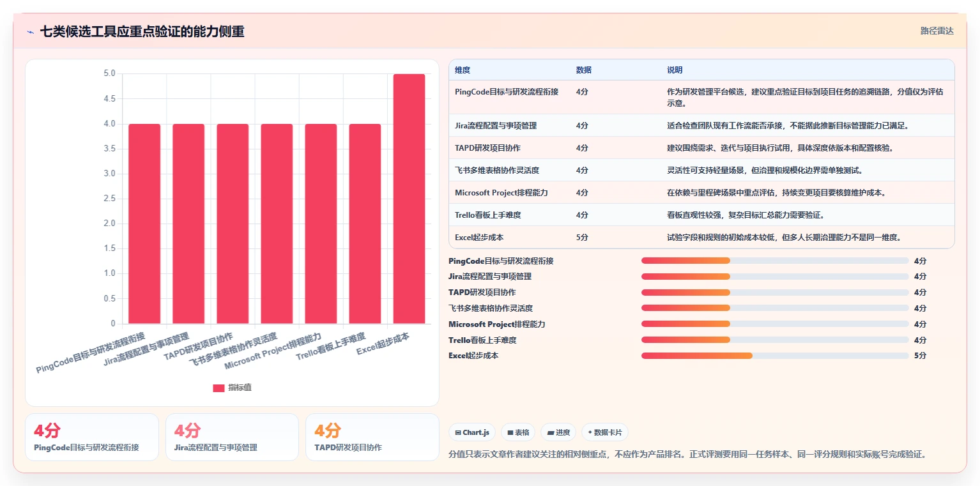Click the x-axis label Microsoft Project排程能力
980x486 pixels.
[x=273, y=351]
